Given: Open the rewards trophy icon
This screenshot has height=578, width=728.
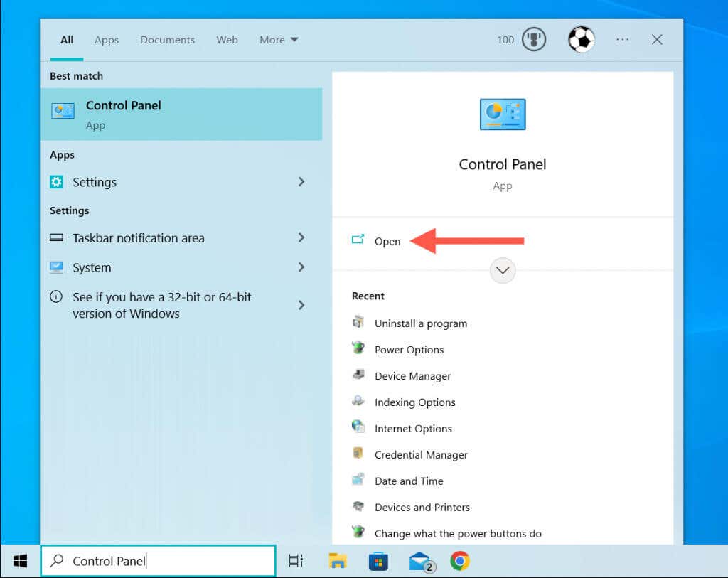Looking at the screenshot, I should [533, 40].
